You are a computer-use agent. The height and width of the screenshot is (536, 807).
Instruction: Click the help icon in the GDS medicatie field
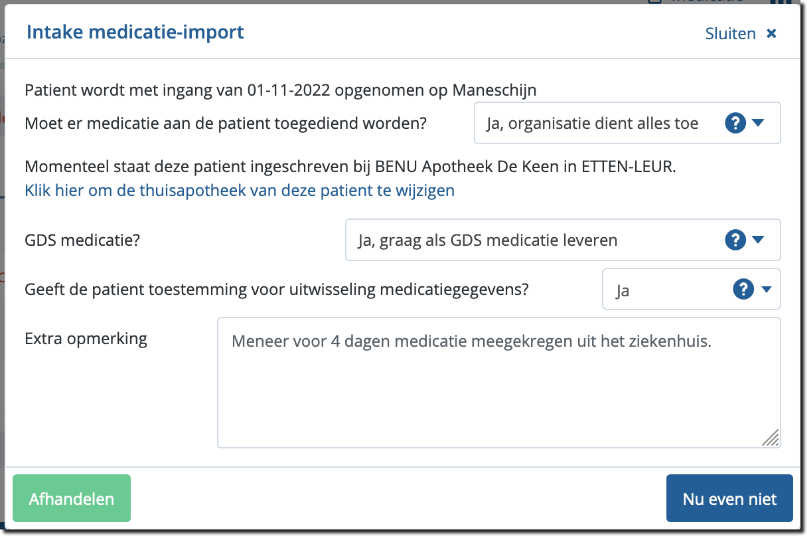click(735, 240)
